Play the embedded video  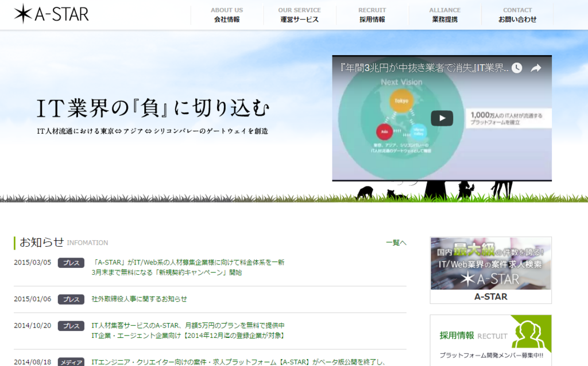442,118
